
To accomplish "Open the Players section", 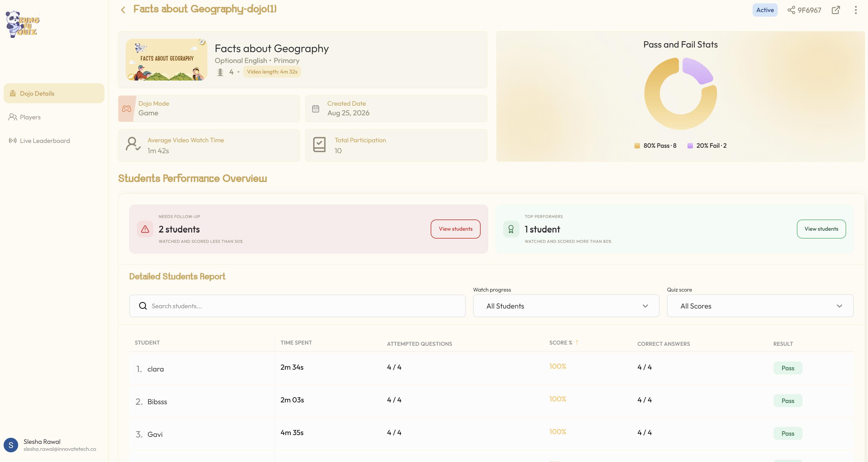I will (54, 117).
